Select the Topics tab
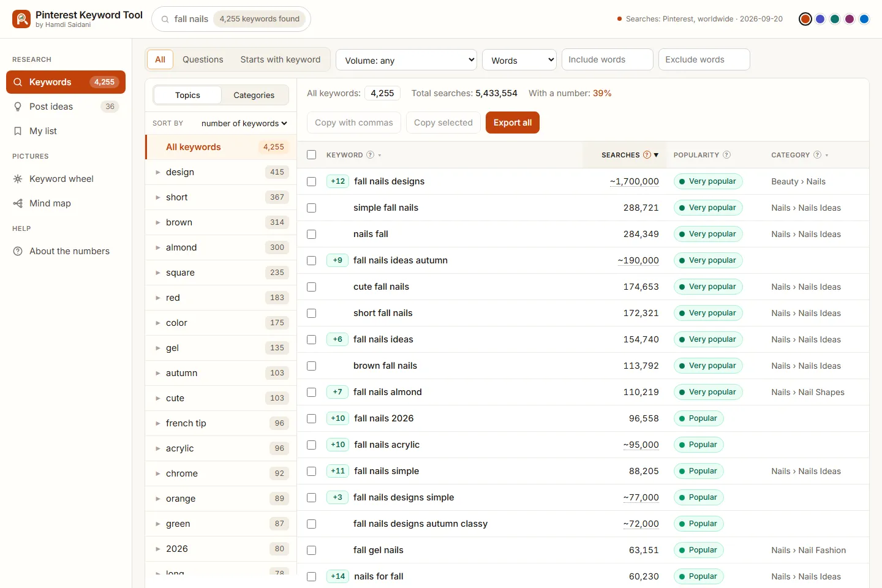This screenshot has width=882, height=588. [187, 95]
